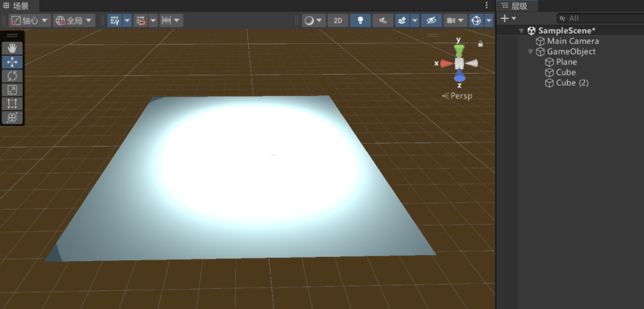Select the Hand (view) tool

(x=12, y=48)
